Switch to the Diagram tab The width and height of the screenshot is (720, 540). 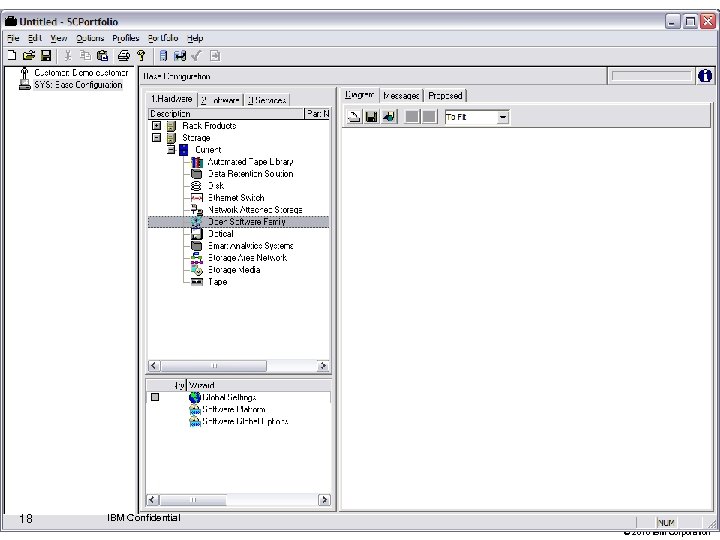(360, 95)
